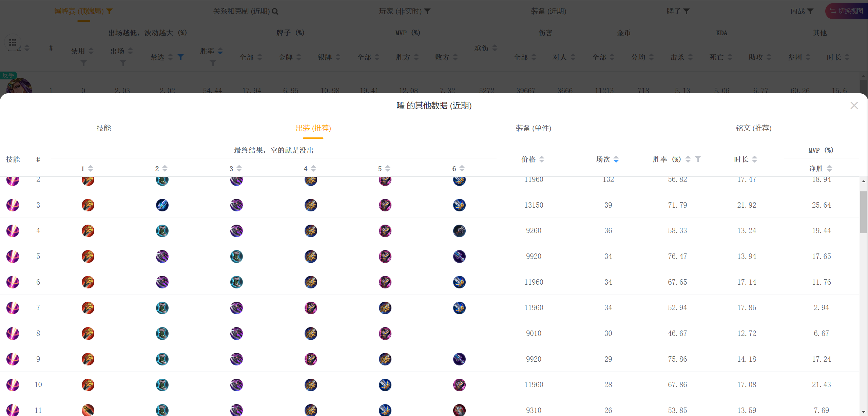Open the 内战 filter dropdown
The height and width of the screenshot is (416, 868).
[x=810, y=12]
